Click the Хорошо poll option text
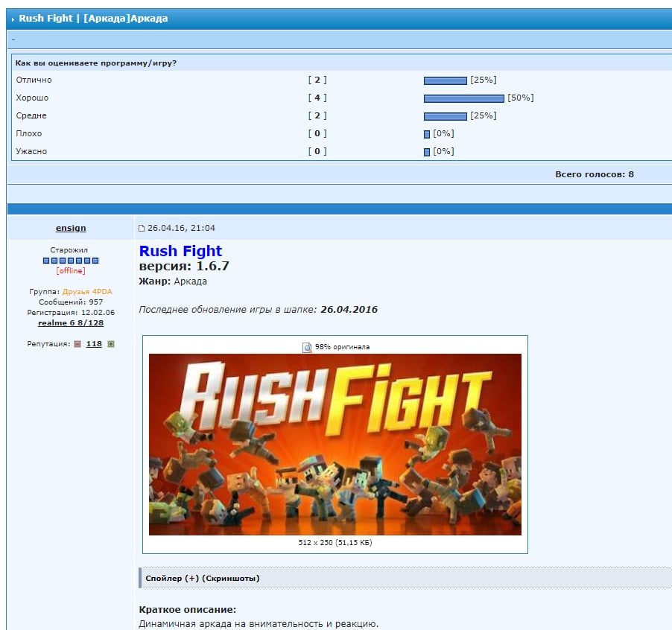 click(32, 98)
